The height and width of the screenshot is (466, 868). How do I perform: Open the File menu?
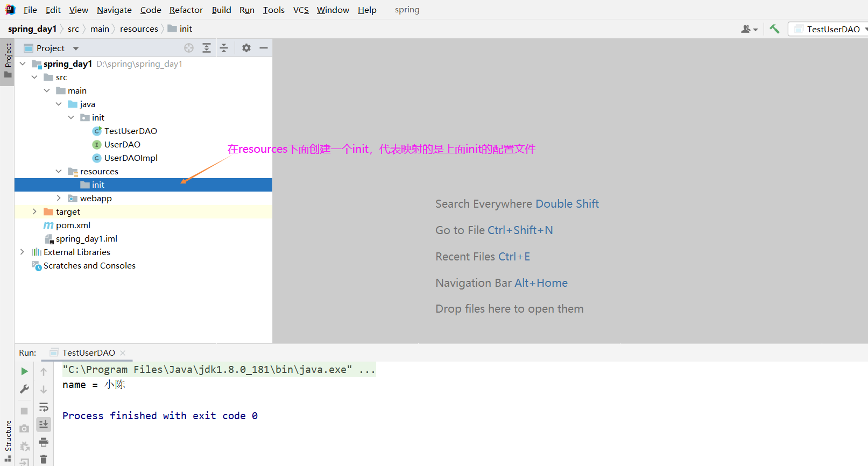click(30, 10)
